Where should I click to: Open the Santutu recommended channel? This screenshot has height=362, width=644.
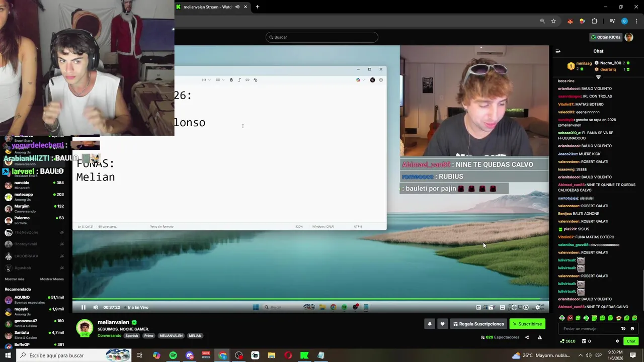34,335
